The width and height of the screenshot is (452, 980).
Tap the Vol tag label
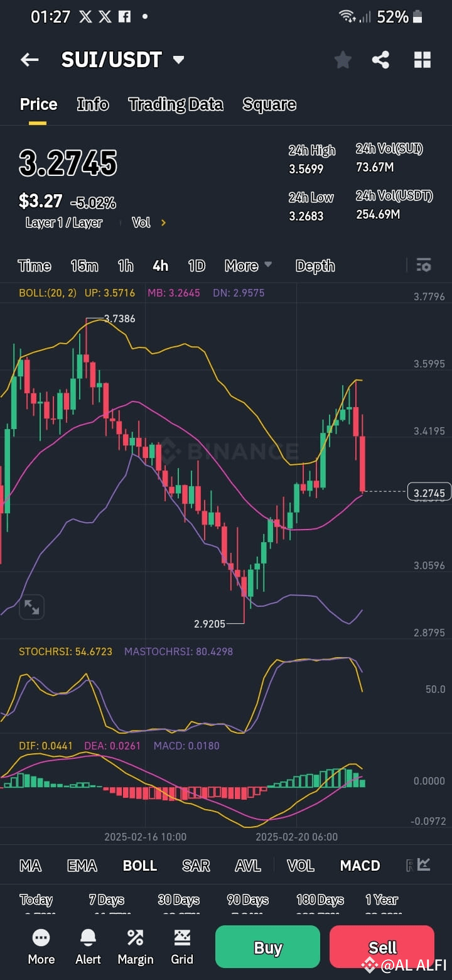pos(141,222)
